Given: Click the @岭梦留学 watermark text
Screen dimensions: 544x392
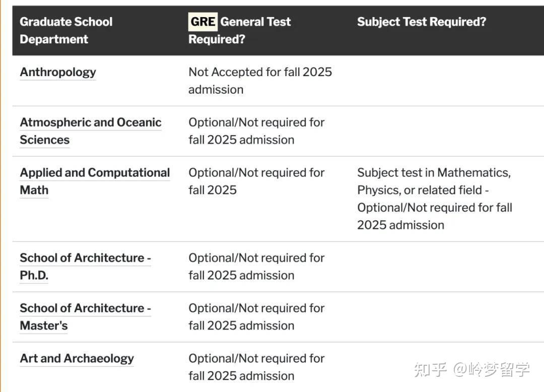Looking at the screenshot, I should pos(492,369).
